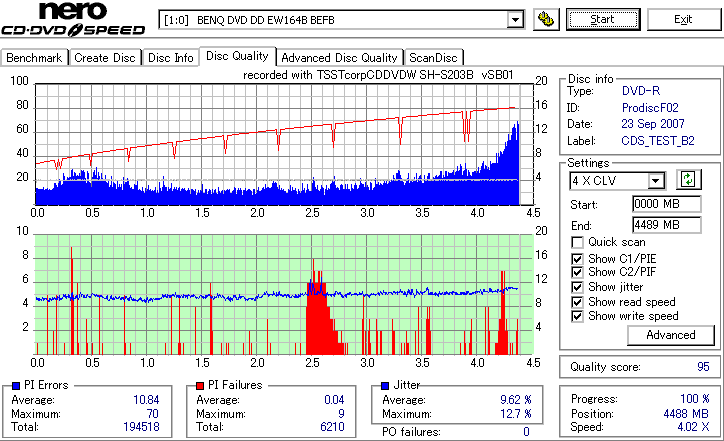Click PI Errors maximum value 70
724x441 pixels.
[152, 414]
